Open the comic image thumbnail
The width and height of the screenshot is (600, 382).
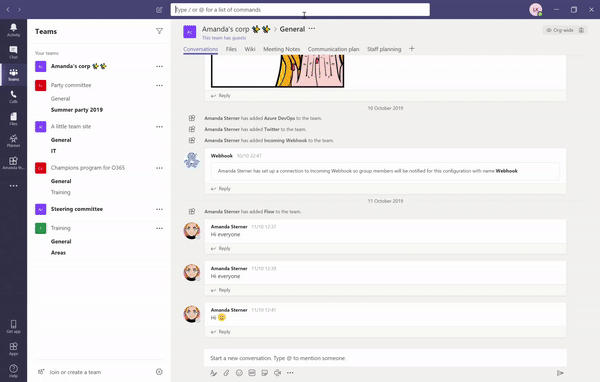[277, 71]
